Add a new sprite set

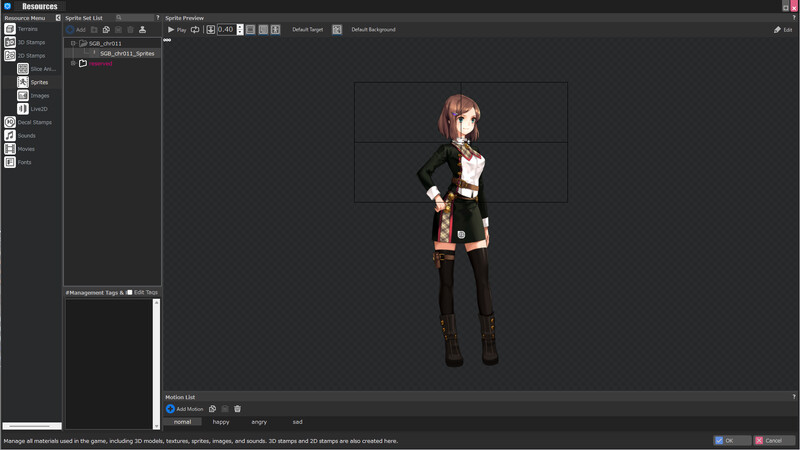76,30
